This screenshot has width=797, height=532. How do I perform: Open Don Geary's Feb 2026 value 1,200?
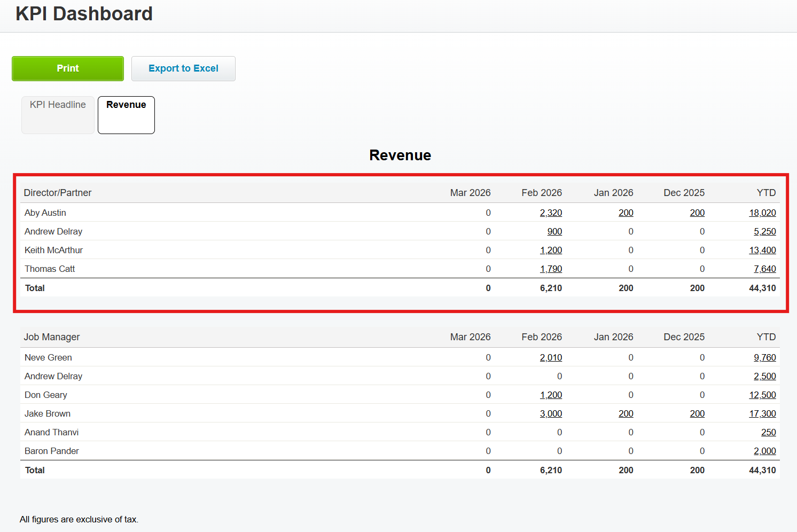click(551, 395)
